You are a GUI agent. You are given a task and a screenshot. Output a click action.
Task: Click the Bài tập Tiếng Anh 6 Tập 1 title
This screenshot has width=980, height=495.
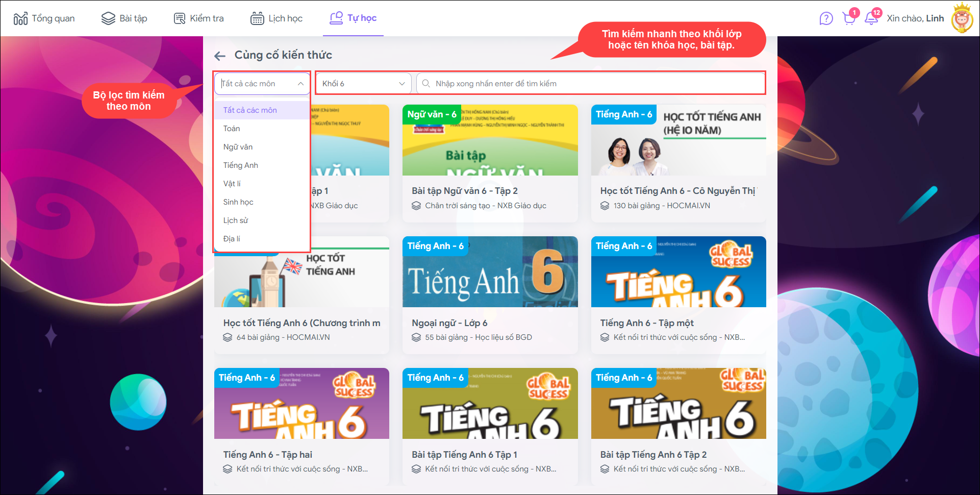[x=465, y=455]
